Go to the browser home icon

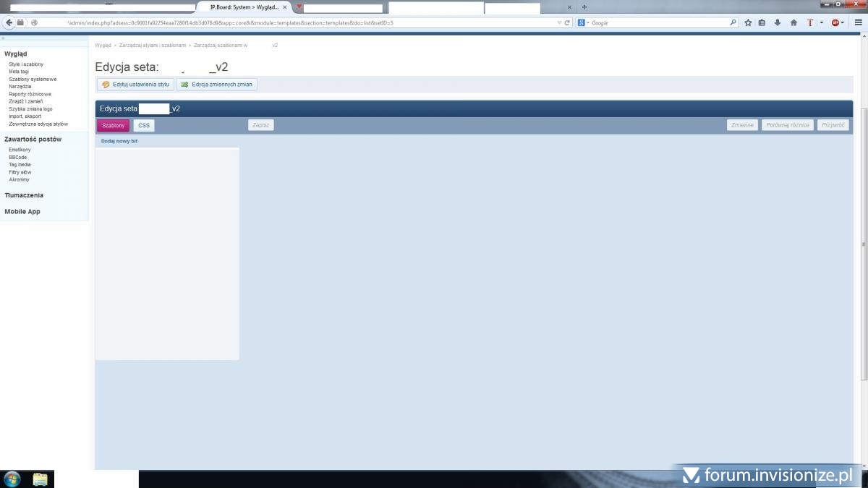793,22
